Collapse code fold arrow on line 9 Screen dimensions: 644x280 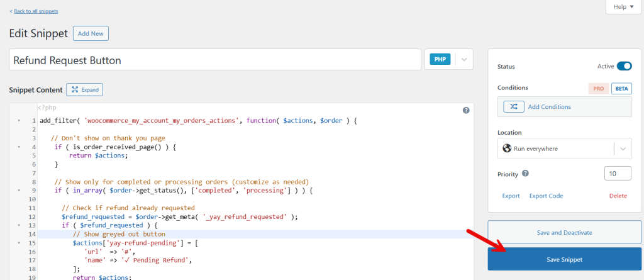(18, 191)
